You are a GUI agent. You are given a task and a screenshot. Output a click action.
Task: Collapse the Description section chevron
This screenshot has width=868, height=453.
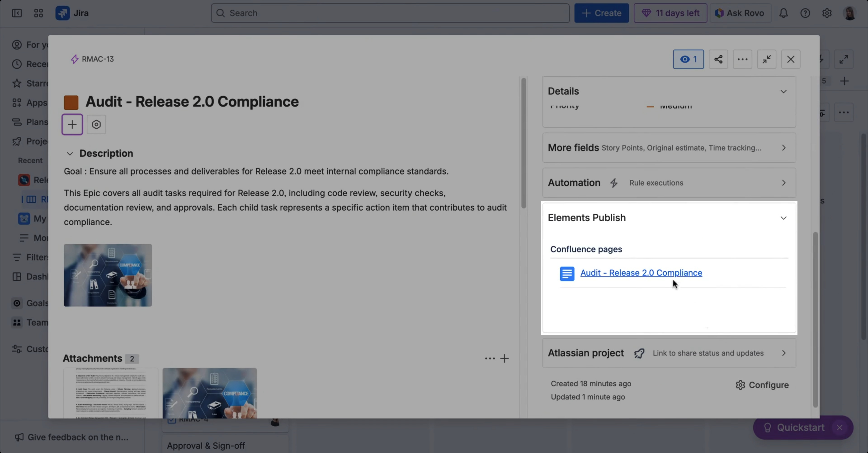coord(70,153)
